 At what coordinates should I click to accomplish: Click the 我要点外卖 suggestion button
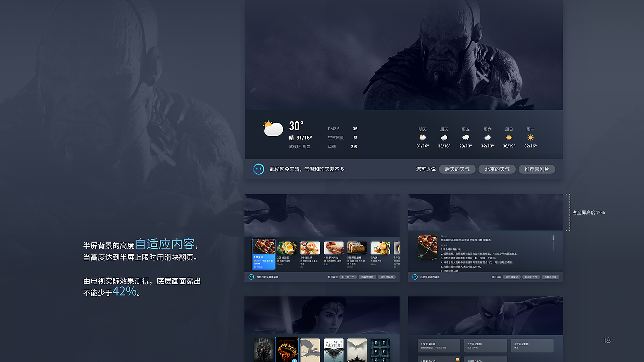tap(550, 277)
